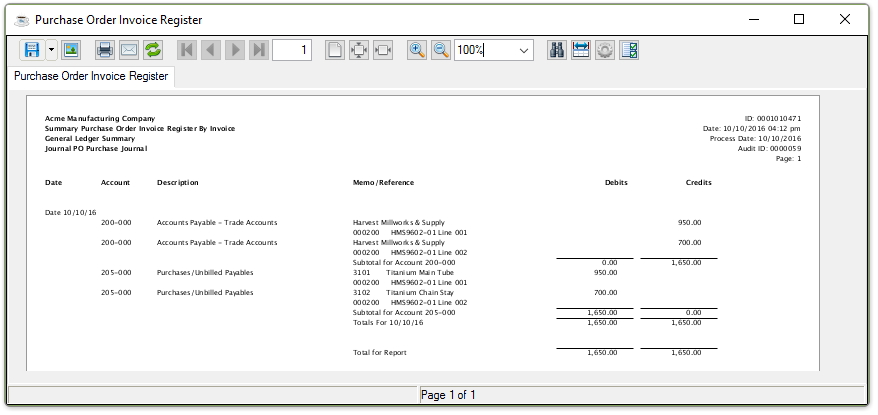Expand the 100% zoom level dropdown

[524, 50]
